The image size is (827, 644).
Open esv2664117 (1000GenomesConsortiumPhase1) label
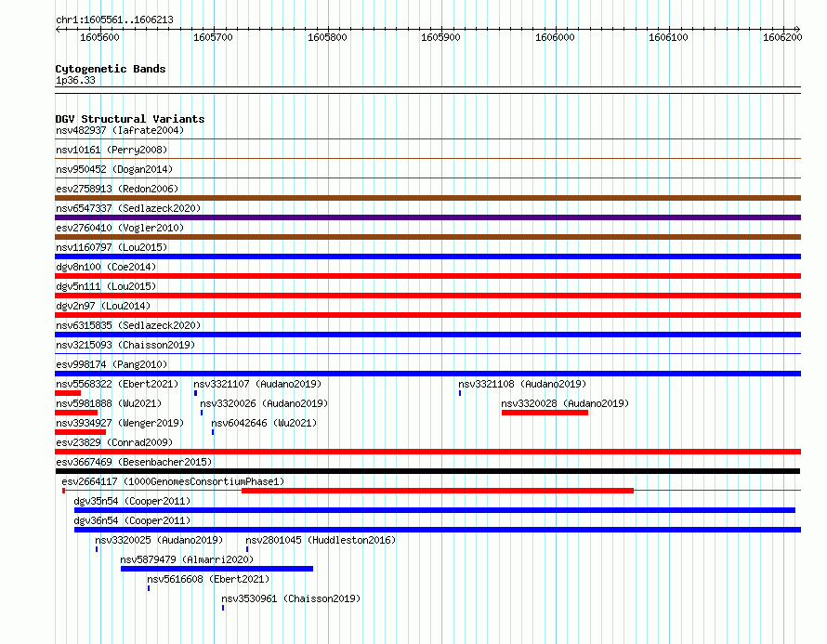173,481
